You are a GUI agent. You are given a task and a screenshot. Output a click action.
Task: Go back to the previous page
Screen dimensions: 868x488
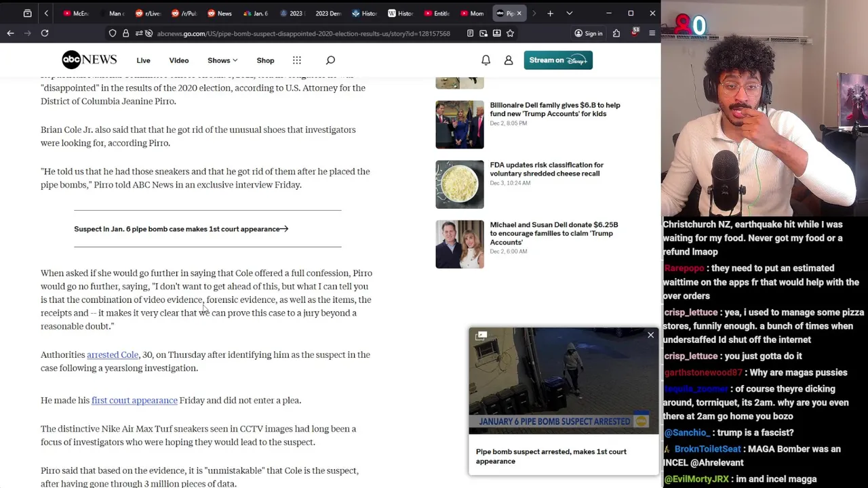[x=10, y=33]
